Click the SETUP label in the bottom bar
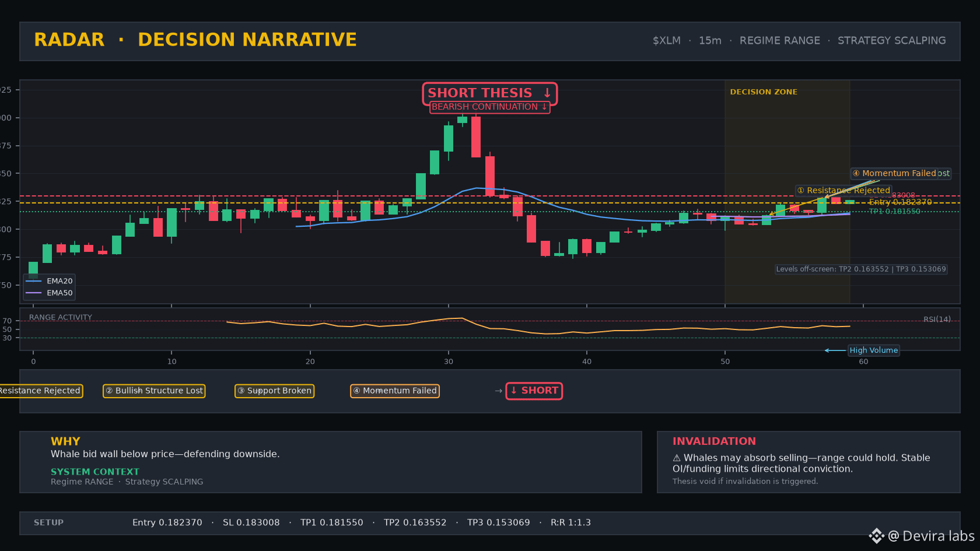 point(48,523)
